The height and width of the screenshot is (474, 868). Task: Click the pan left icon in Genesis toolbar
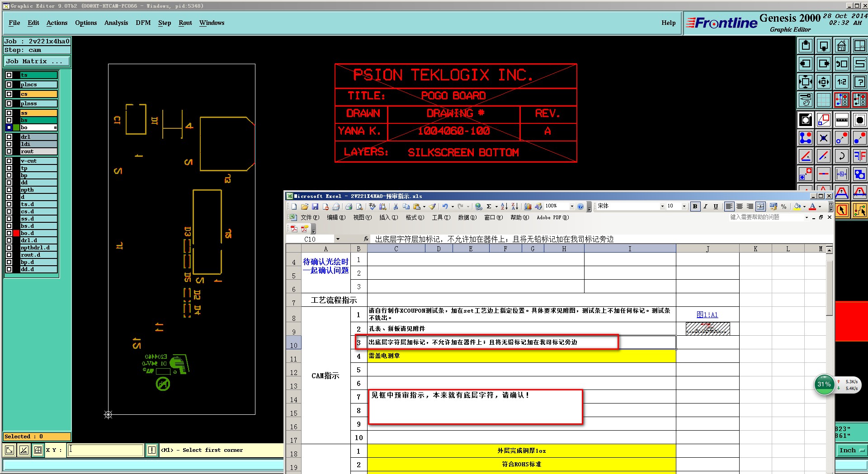(x=806, y=64)
